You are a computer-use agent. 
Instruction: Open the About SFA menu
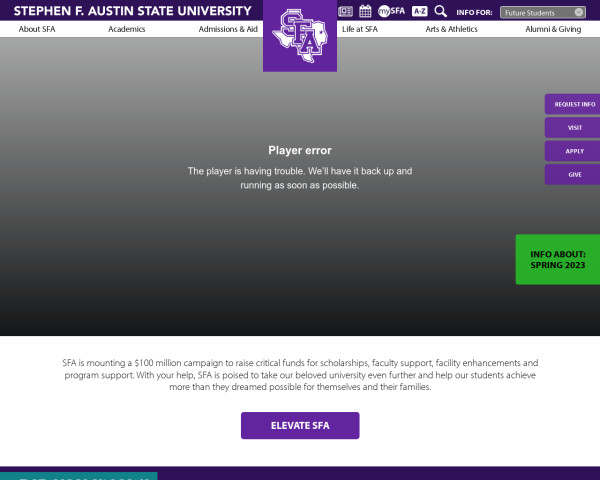[x=37, y=29]
